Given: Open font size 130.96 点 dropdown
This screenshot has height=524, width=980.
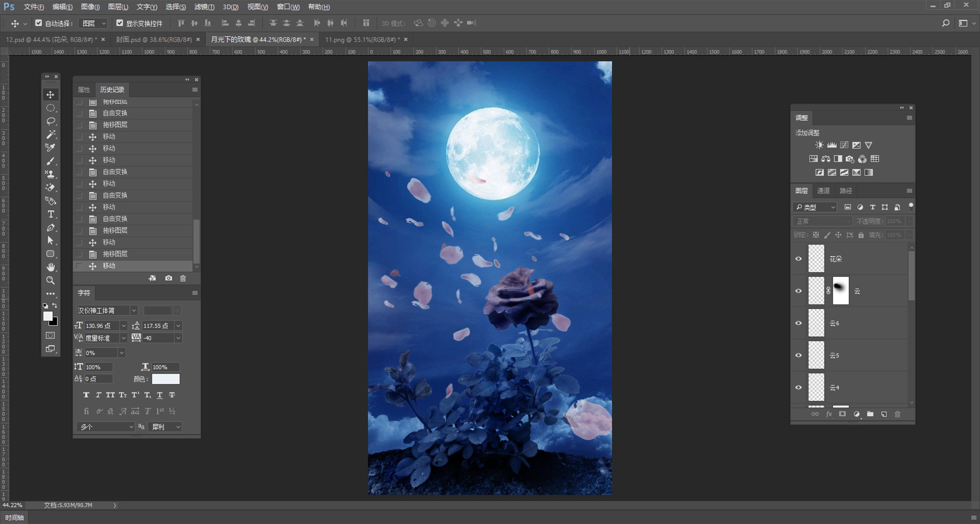Looking at the screenshot, I should (x=123, y=326).
